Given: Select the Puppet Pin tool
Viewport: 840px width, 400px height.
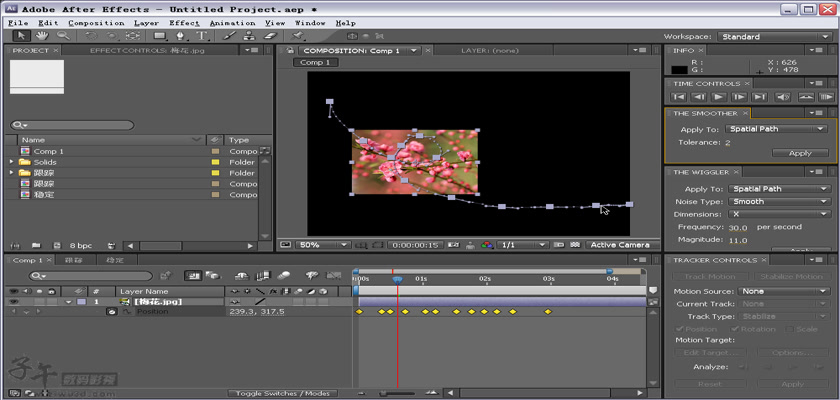Looking at the screenshot, I should point(295,36).
